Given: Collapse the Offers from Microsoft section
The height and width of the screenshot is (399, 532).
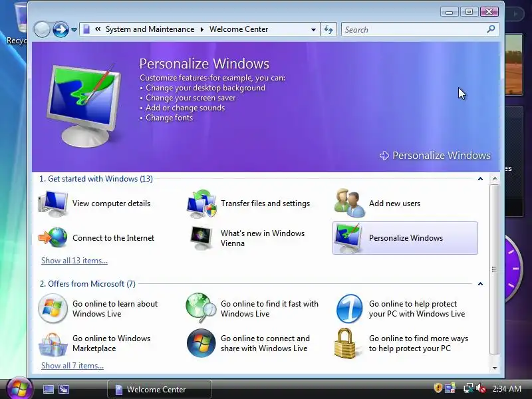Looking at the screenshot, I should [480, 284].
